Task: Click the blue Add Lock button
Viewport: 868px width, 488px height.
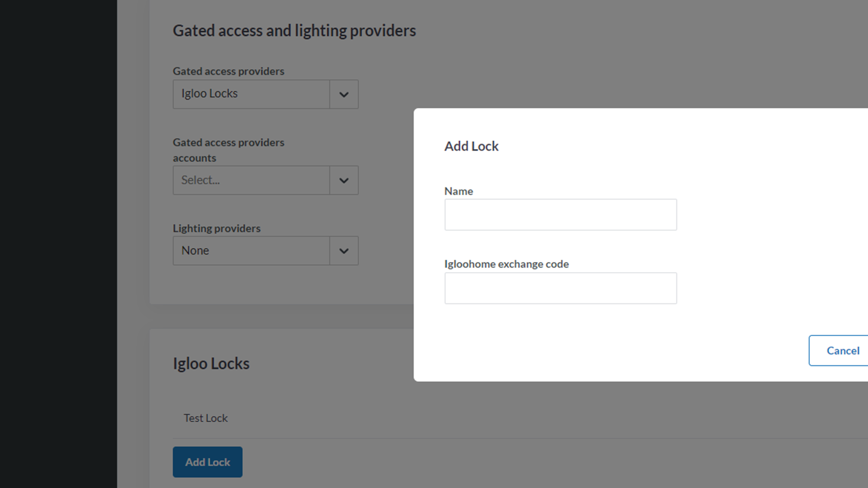Action: (208, 462)
